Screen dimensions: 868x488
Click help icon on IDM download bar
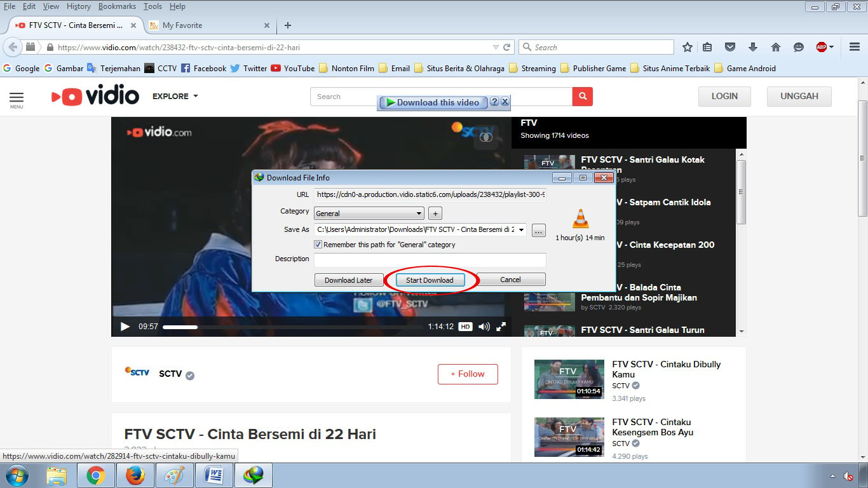coord(494,102)
